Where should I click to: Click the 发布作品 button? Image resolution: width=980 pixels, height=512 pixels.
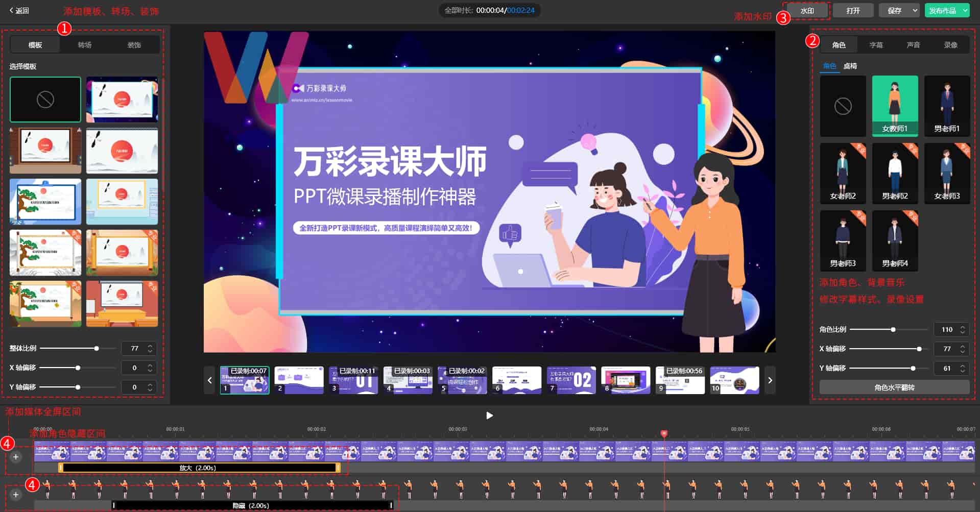click(x=942, y=10)
